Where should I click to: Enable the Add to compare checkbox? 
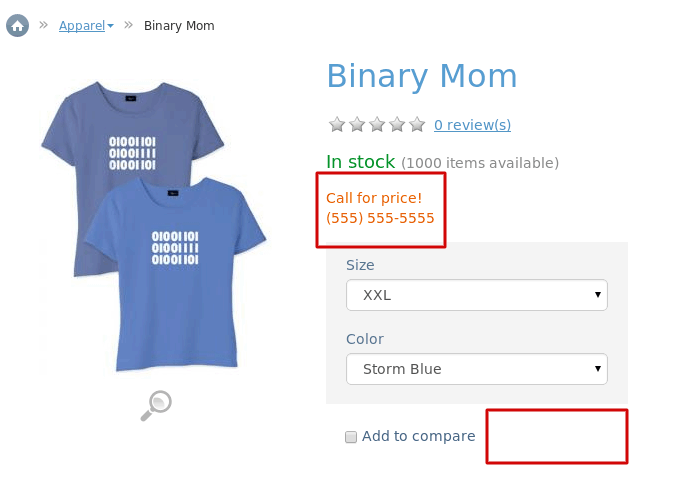pos(351,436)
